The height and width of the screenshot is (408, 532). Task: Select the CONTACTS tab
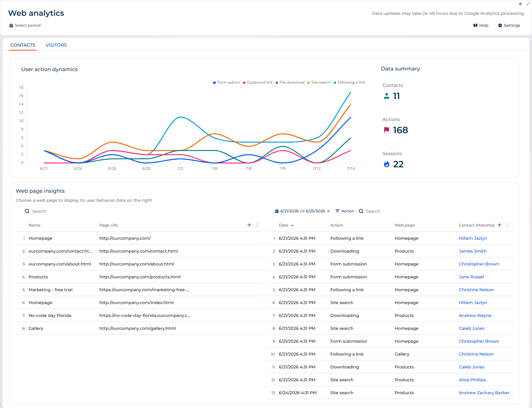(23, 45)
